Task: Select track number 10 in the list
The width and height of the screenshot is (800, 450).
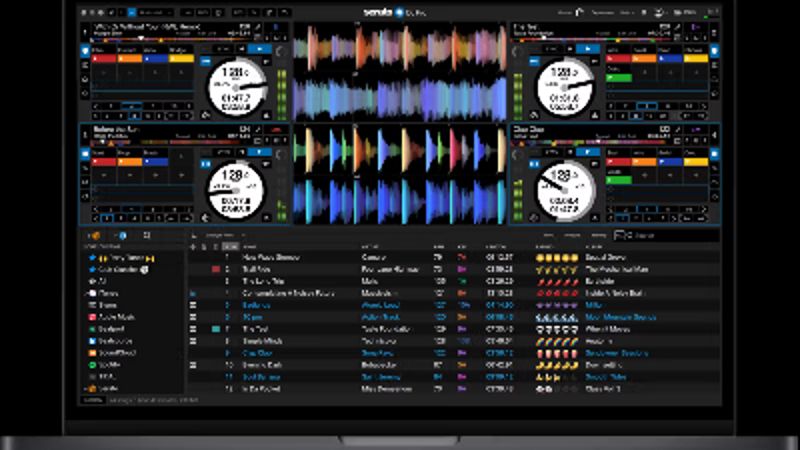Action: click(x=454, y=365)
